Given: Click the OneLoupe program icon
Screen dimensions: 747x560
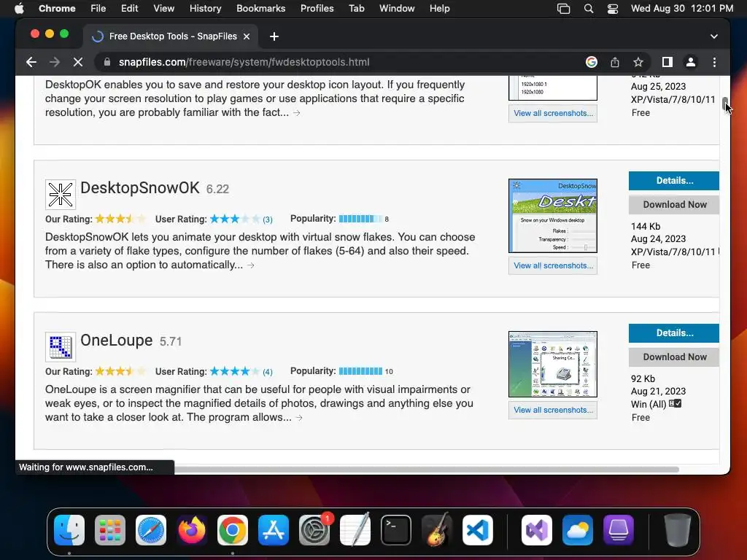Looking at the screenshot, I should (x=61, y=346).
